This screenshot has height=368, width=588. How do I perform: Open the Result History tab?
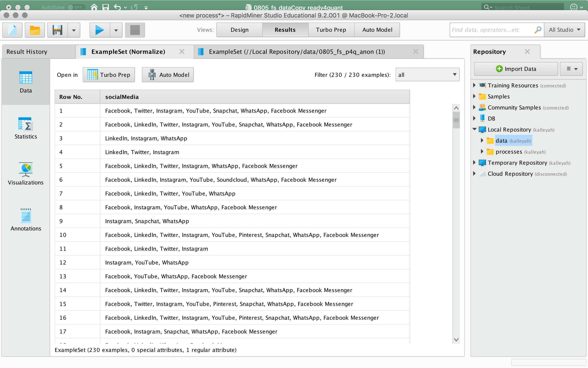coord(39,52)
